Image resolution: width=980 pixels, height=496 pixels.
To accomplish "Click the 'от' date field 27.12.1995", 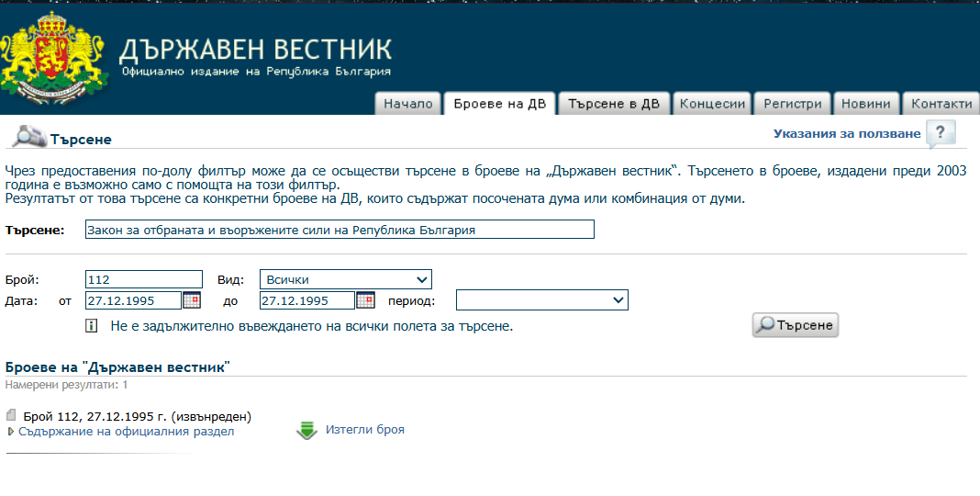I will pos(133,300).
